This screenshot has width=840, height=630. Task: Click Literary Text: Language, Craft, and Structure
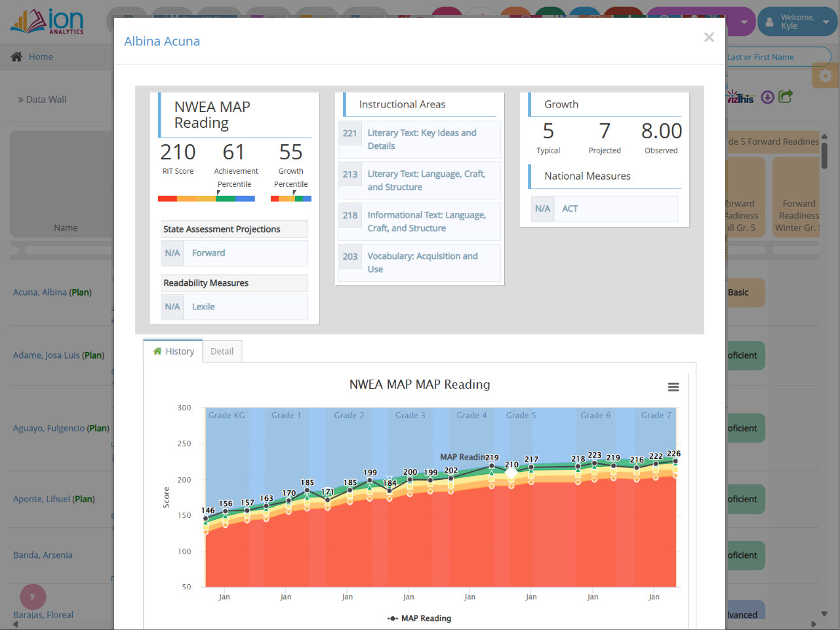click(420, 180)
